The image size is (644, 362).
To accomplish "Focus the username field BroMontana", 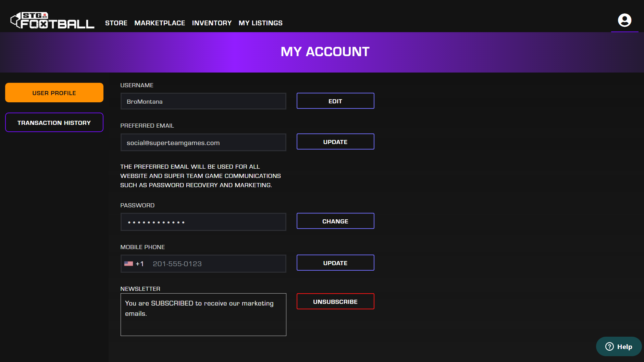I will [x=203, y=101].
